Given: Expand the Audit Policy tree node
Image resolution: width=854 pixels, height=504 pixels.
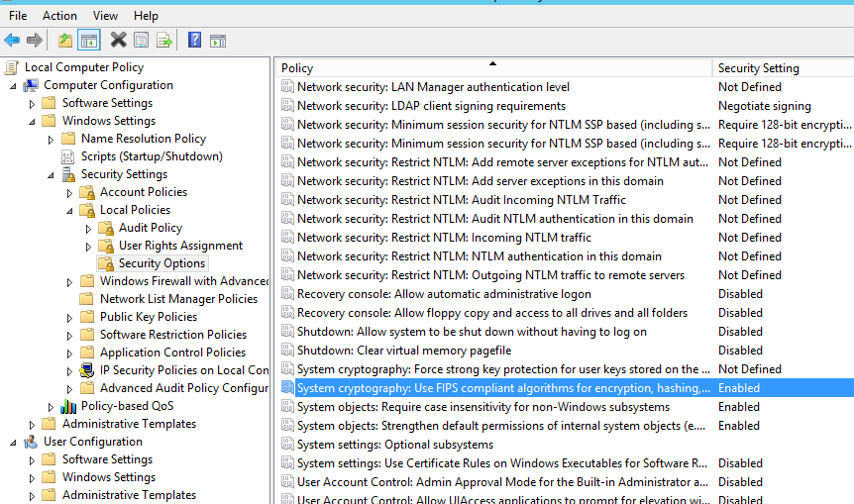Looking at the screenshot, I should tap(89, 229).
